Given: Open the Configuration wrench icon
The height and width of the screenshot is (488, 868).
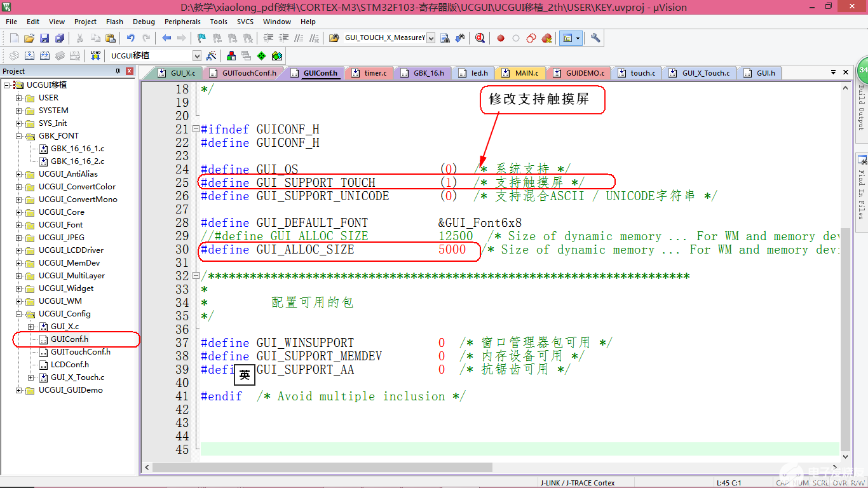Looking at the screenshot, I should point(595,38).
